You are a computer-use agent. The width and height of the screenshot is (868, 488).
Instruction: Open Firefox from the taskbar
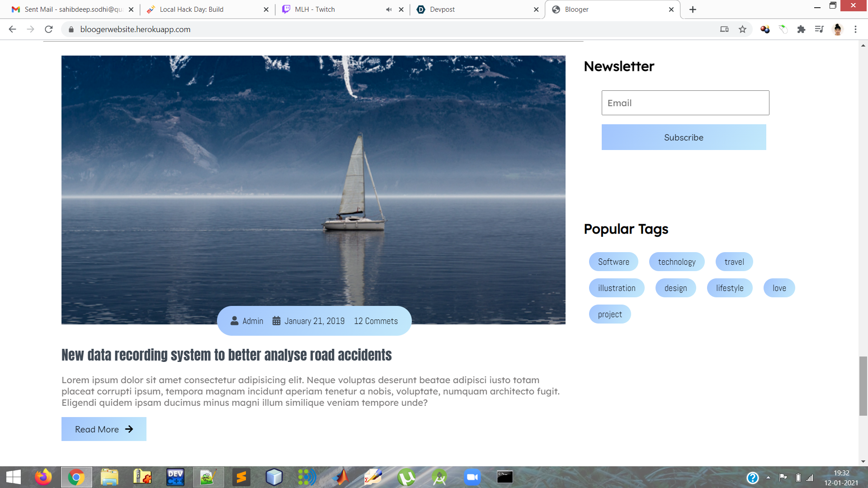44,477
